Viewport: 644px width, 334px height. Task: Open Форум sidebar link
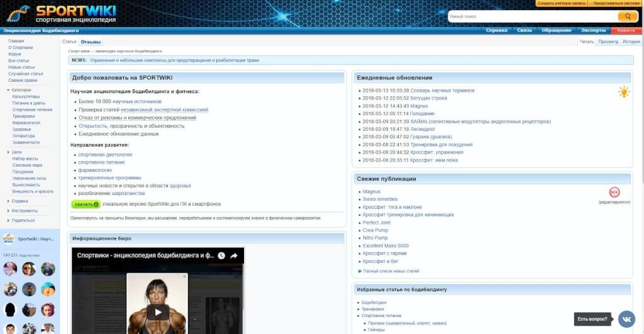click(x=14, y=54)
